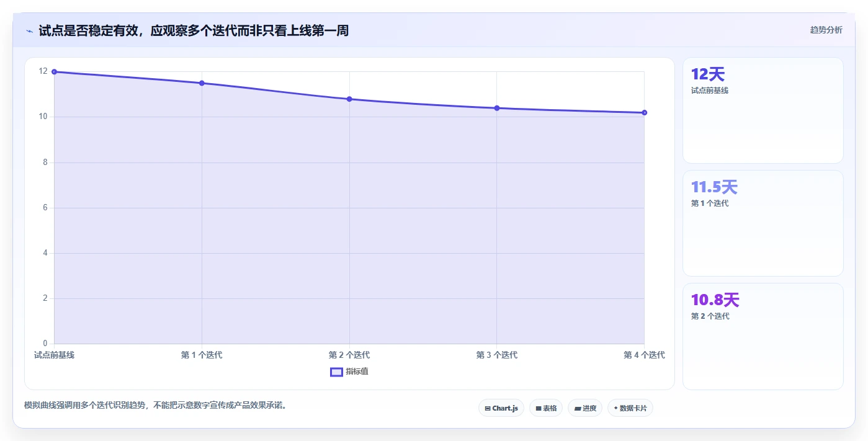Viewport: 868px width, 441px height.
Task: Click the 第 1 个迭代 data point
Action: (x=202, y=83)
